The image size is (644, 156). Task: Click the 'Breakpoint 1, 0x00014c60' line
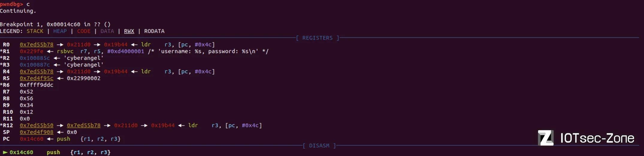55,24
